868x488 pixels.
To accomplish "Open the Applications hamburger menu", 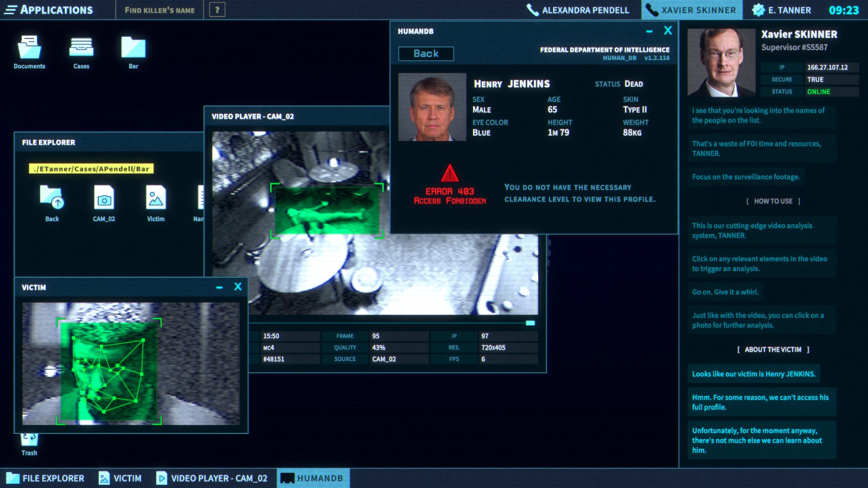I will tap(10, 9).
